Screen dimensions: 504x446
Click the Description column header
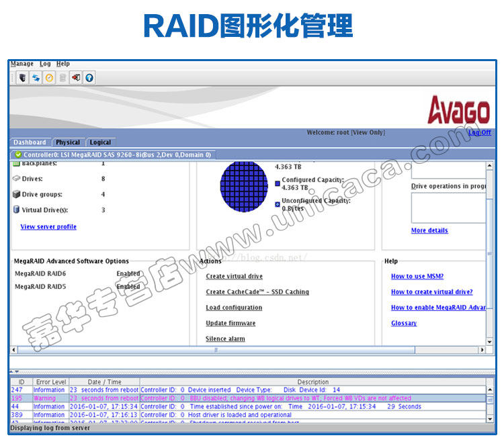312,382
